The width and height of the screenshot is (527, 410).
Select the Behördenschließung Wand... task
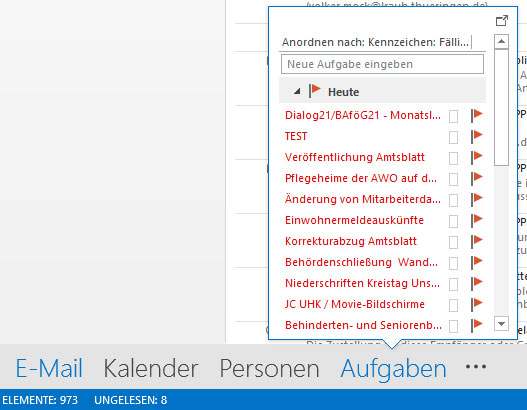361,262
